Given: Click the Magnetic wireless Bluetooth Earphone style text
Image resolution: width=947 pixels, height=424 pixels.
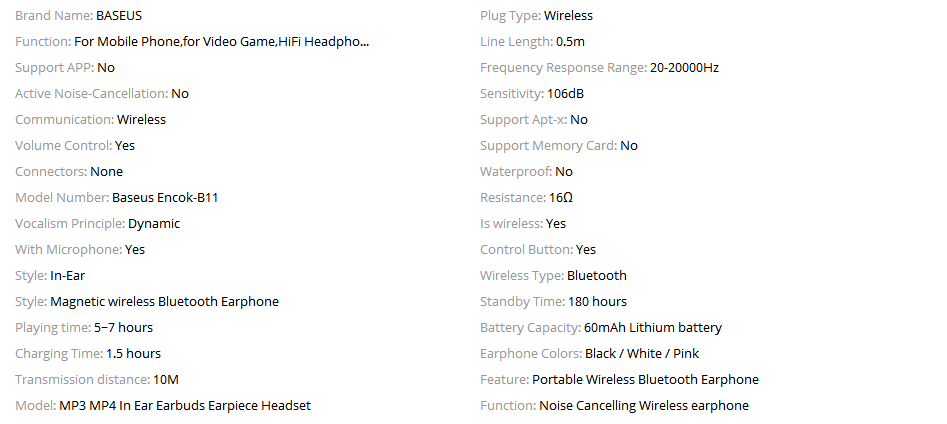Looking at the screenshot, I should pyautogui.click(x=164, y=302).
